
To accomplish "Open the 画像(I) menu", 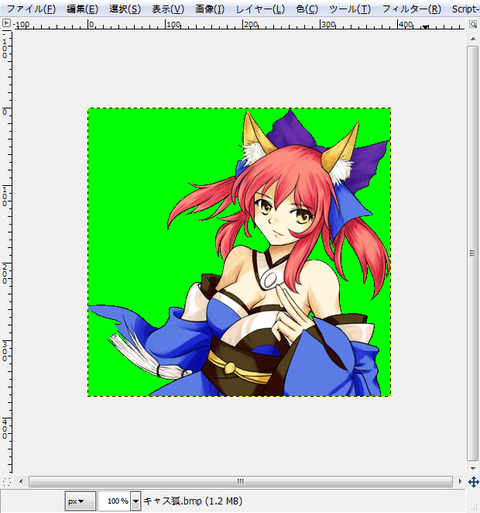I will (x=210, y=9).
